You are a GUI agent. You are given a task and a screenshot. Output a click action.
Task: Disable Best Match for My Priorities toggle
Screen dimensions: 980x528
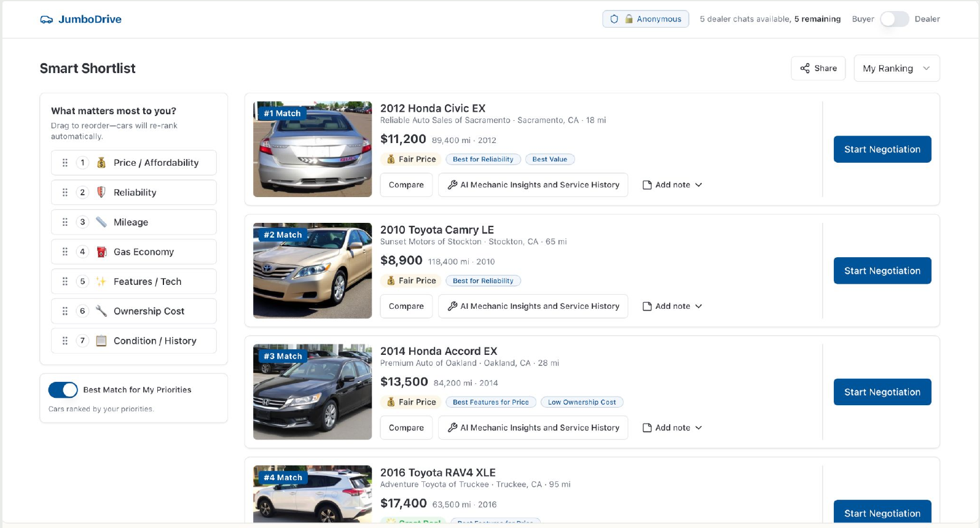[x=63, y=390]
